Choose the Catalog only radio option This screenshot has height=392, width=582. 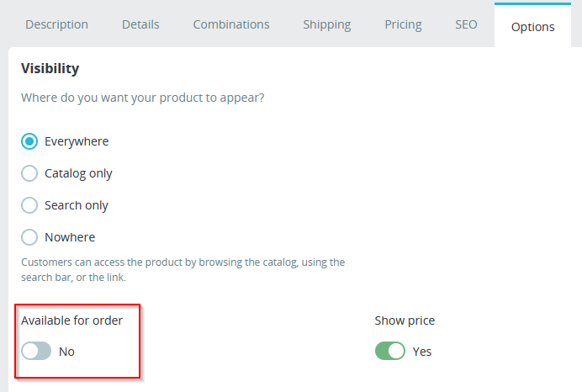click(x=29, y=173)
